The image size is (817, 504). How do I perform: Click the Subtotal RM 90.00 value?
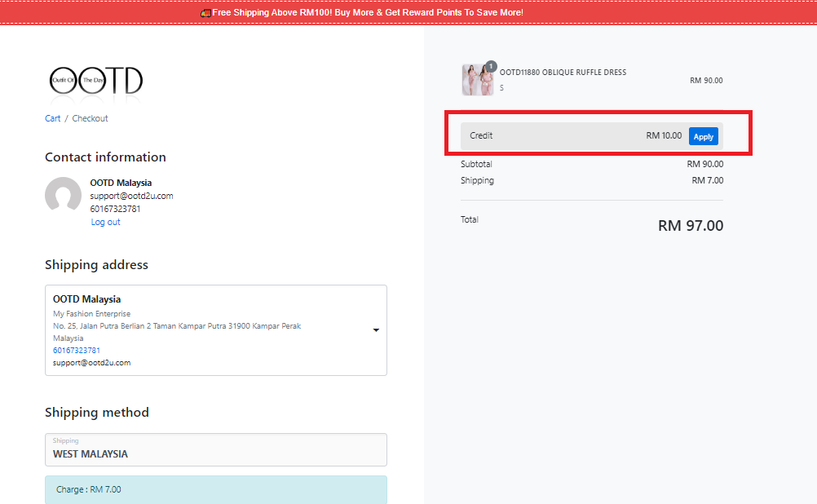click(x=705, y=164)
